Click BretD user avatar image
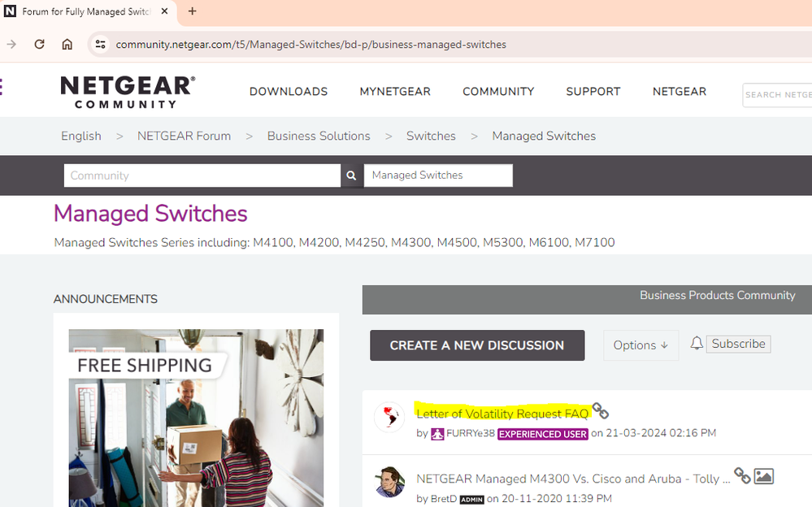The height and width of the screenshot is (507, 812). [389, 482]
